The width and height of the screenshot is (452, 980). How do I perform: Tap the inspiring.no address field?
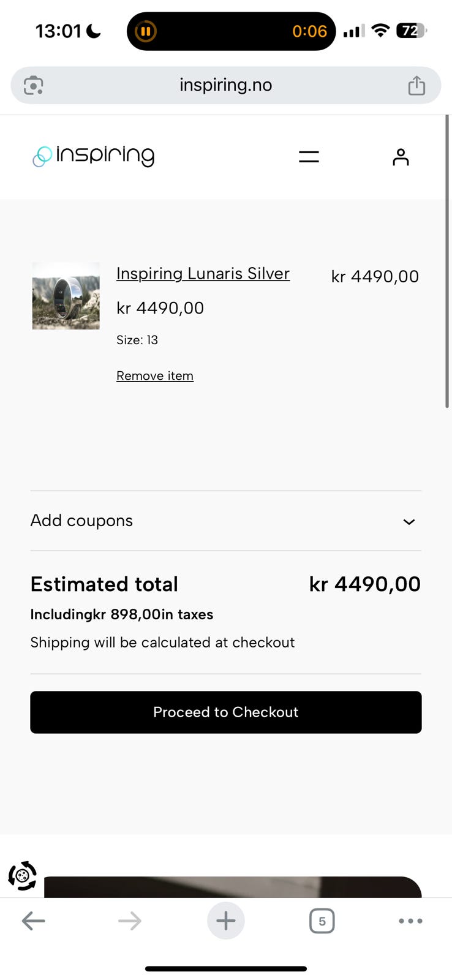(x=225, y=85)
